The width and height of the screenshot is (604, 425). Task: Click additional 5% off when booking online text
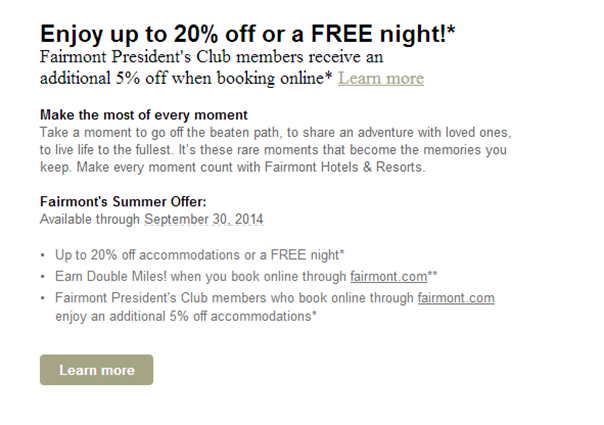coord(186,78)
